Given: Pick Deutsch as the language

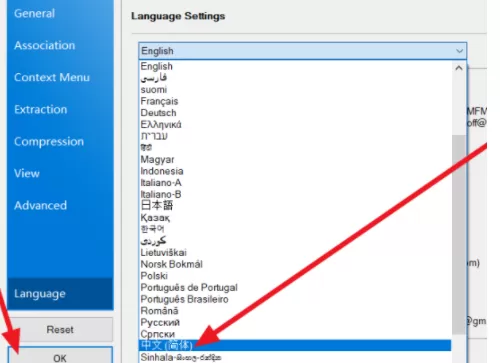Looking at the screenshot, I should pyautogui.click(x=295, y=113).
